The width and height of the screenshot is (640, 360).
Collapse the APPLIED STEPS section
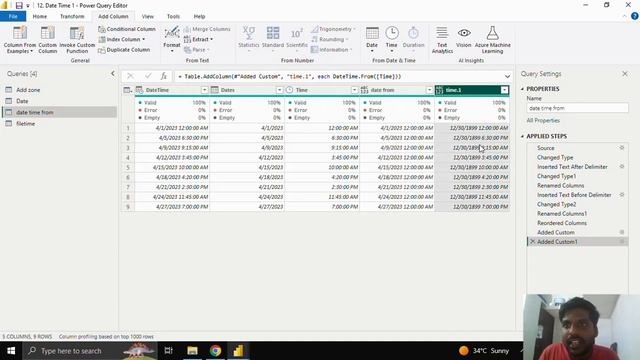point(522,136)
